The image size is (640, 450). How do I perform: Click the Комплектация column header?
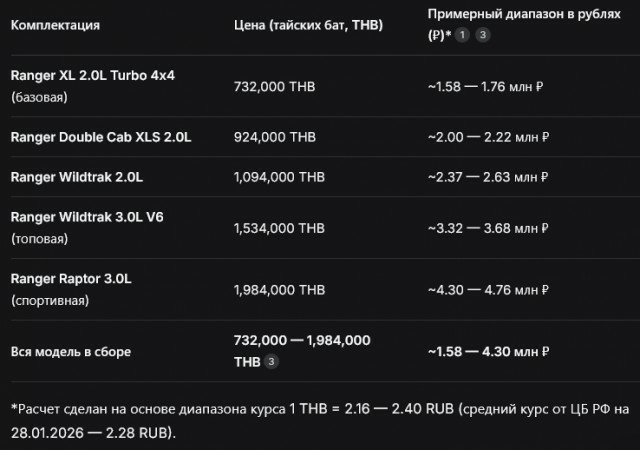pos(55,25)
